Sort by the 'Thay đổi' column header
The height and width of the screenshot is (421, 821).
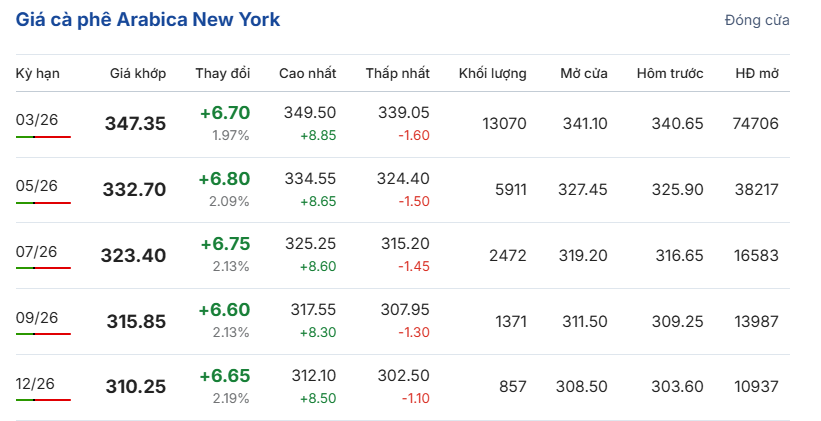(223, 74)
